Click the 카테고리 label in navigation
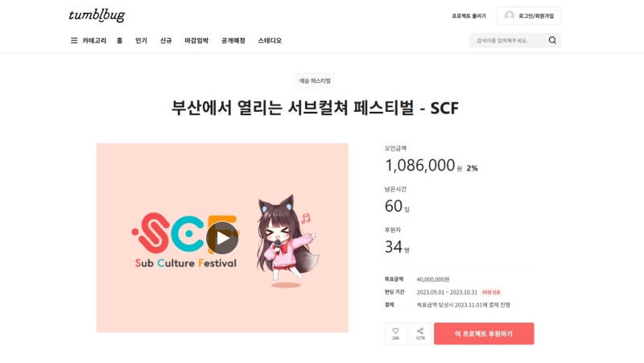Viewport: 644px width, 363px height. tap(94, 40)
